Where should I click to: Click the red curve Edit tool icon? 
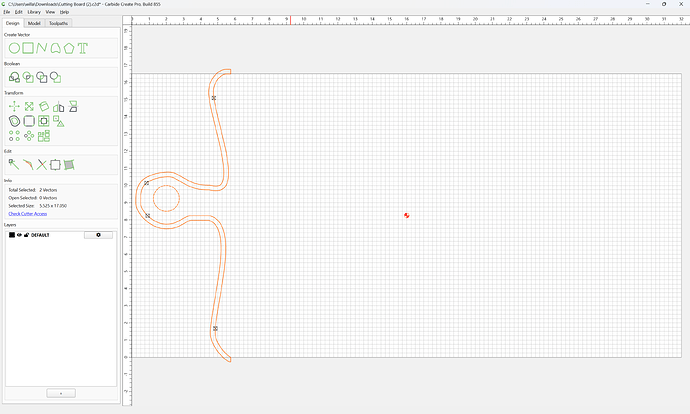(x=28, y=165)
